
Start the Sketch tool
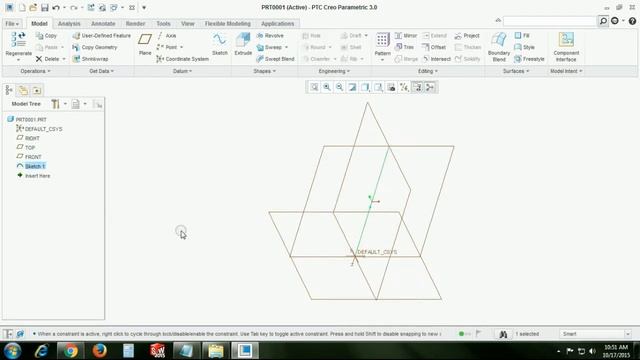tap(220, 44)
